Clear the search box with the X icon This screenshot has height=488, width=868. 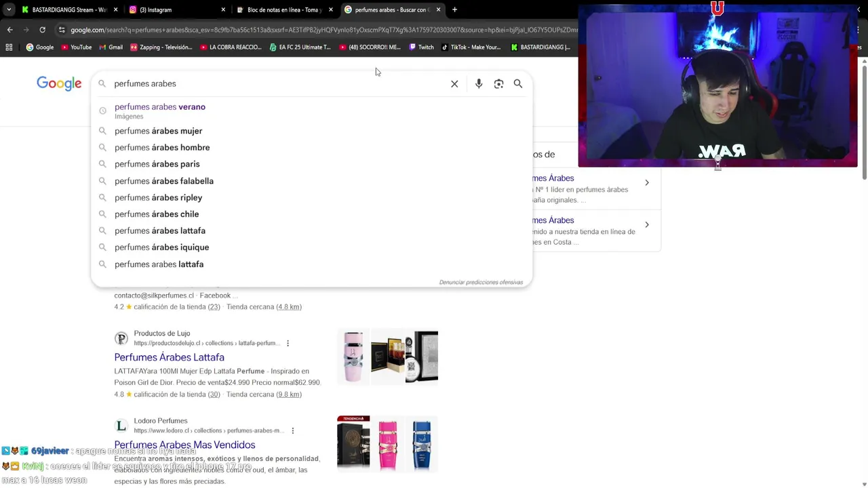coord(454,84)
